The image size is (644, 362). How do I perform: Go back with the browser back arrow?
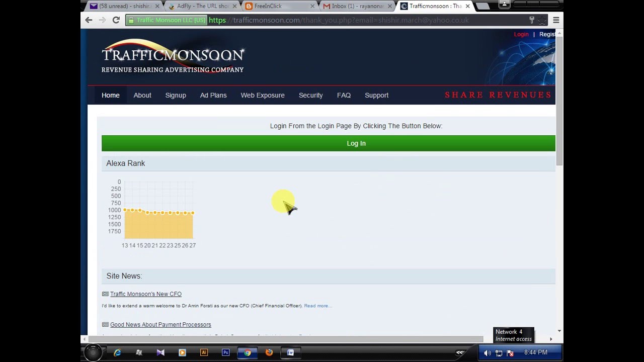(x=89, y=20)
